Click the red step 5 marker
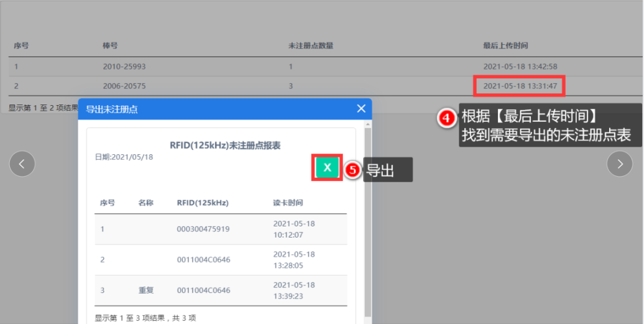Viewport: 644px width, 324px height. pos(353,170)
